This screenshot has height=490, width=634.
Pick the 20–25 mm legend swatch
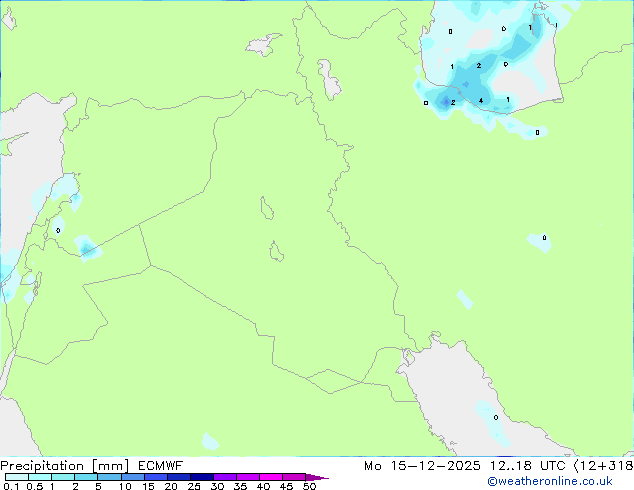[x=179, y=477]
